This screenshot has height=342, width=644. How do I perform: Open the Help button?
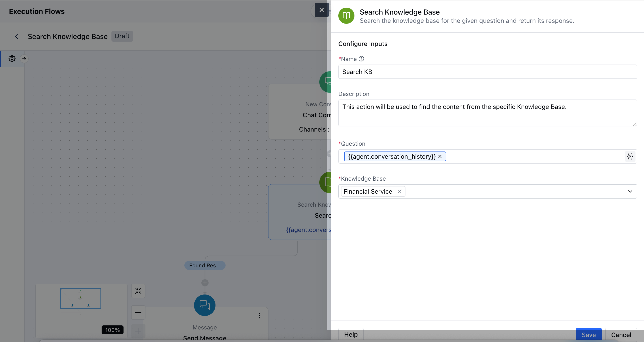click(x=351, y=334)
